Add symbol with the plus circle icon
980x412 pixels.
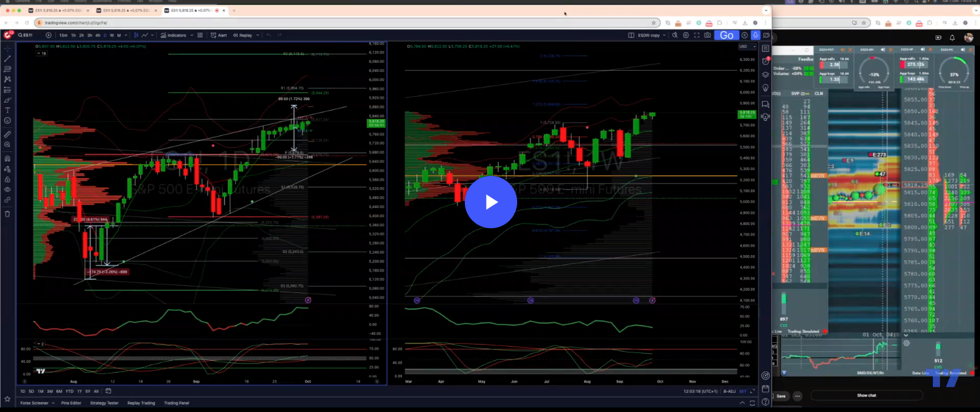pos(48,35)
